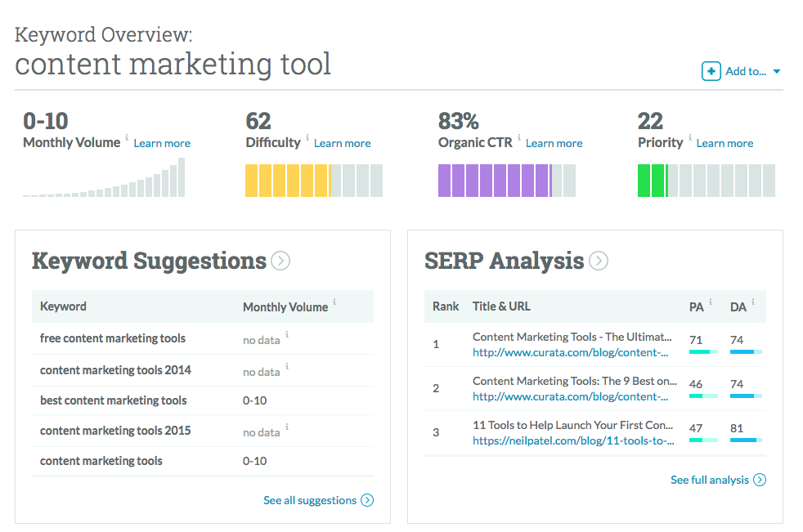Select keyword content marketing tools 2014
Image resolution: width=803 pixels, height=532 pixels.
pyautogui.click(x=115, y=370)
